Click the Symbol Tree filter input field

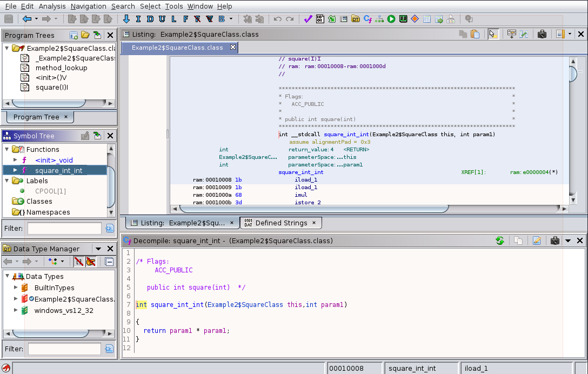(64, 228)
